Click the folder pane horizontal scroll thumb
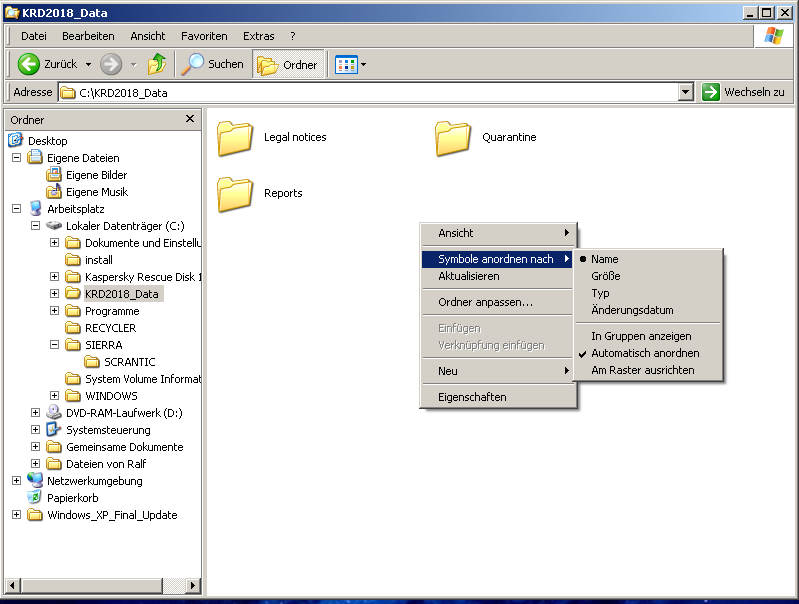 tap(92, 586)
